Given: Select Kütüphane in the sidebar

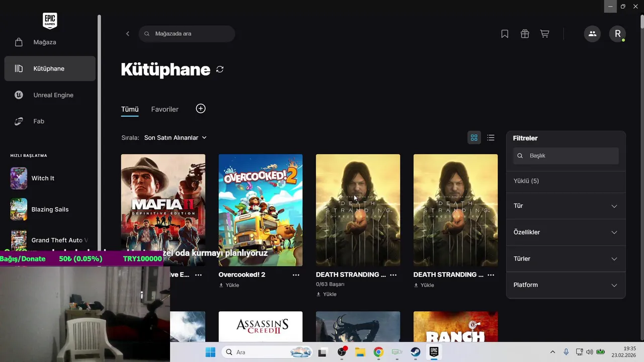Looking at the screenshot, I should coord(50,68).
